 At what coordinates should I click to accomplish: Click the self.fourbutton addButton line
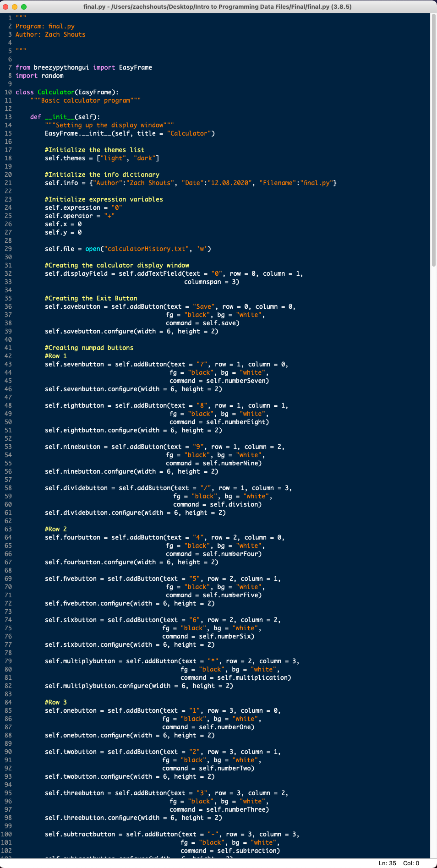pos(165,537)
